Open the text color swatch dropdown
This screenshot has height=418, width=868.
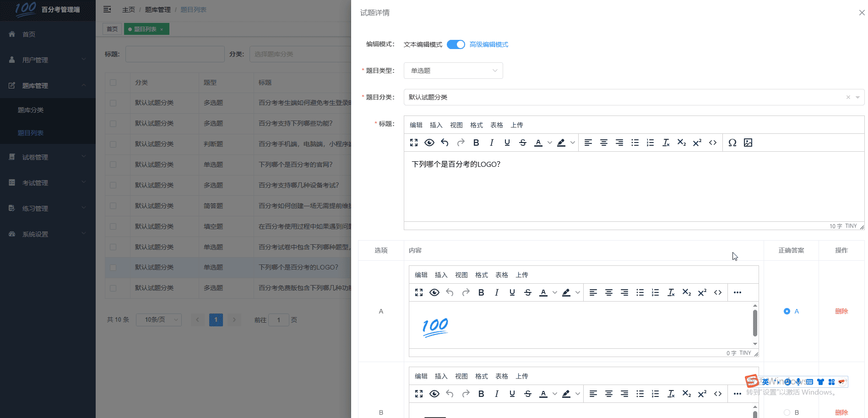549,143
